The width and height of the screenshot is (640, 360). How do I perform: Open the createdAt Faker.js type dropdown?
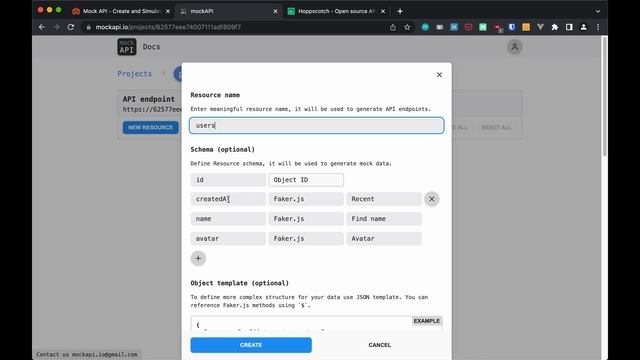(x=306, y=199)
